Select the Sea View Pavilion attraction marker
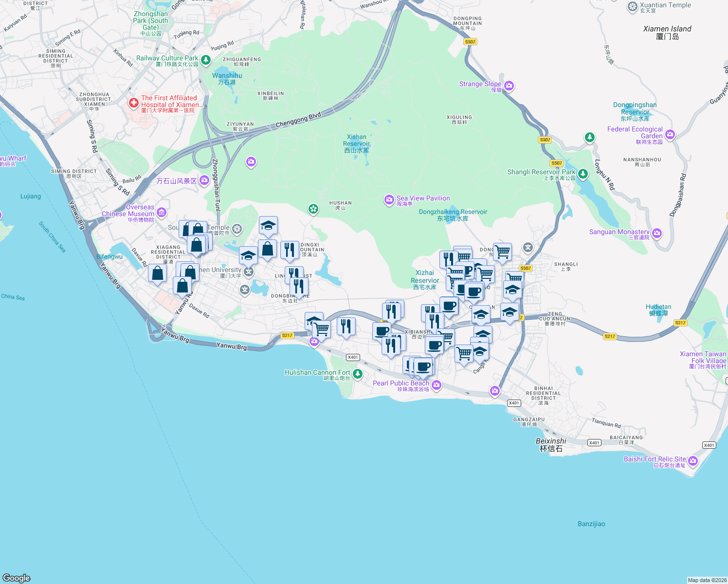 [x=388, y=200]
